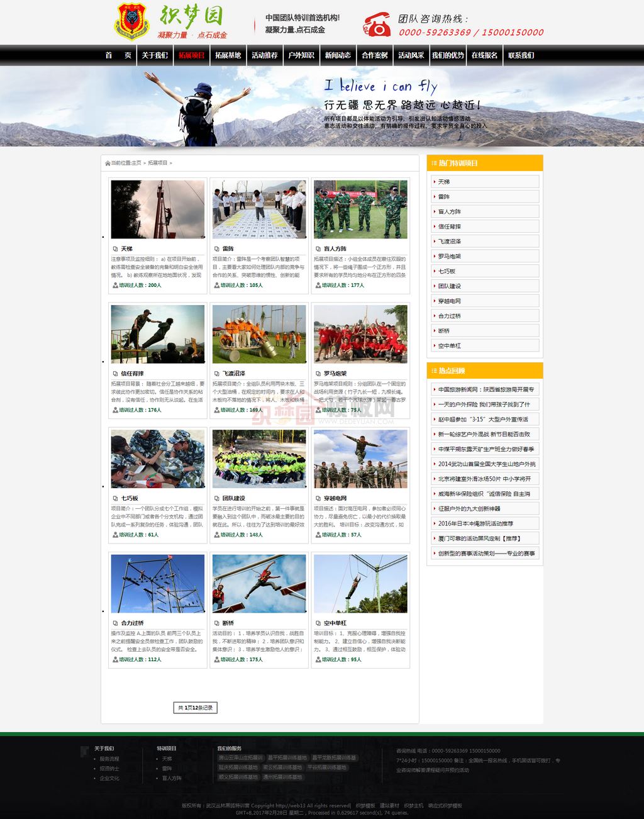Click the person icon beside 培训过人数：200人
This screenshot has width=644, height=819.
click(x=115, y=286)
